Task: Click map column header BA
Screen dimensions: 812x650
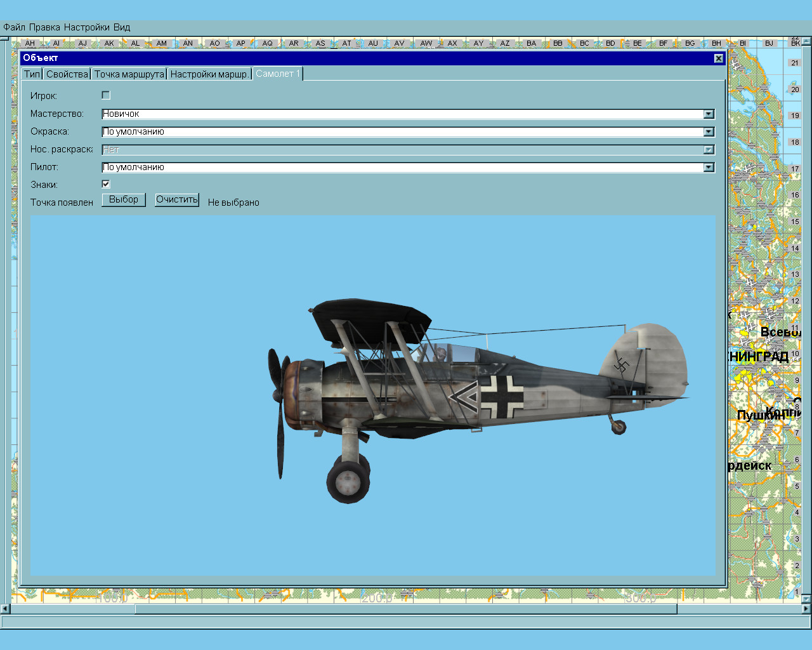Action: click(532, 43)
